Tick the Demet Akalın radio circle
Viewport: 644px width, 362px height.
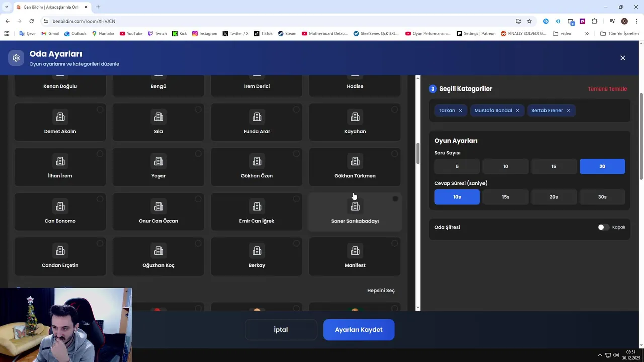click(100, 109)
